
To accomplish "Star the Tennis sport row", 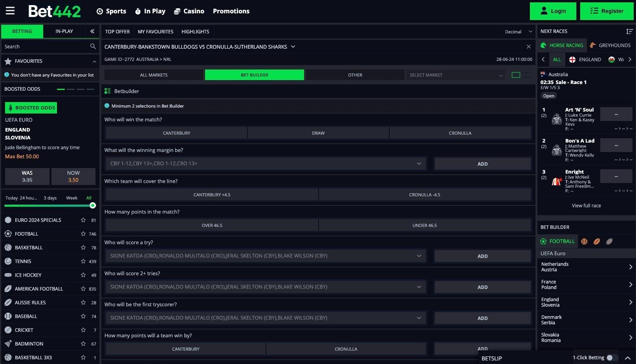I will [83, 262].
